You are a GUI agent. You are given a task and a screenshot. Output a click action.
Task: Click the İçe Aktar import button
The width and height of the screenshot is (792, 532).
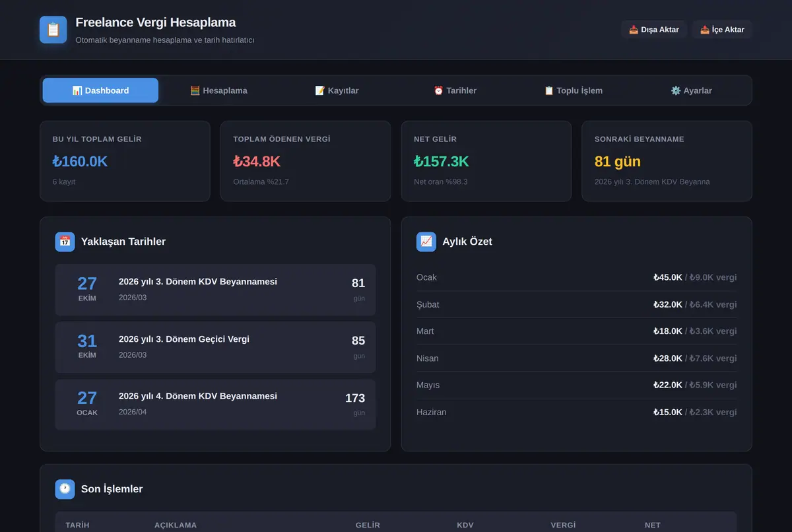click(x=722, y=30)
